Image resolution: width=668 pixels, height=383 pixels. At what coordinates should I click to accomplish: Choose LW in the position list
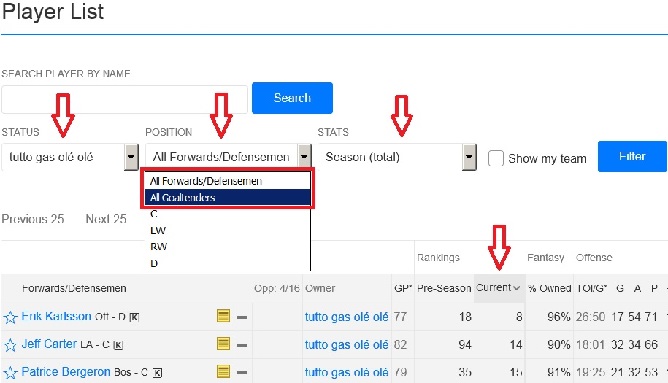click(158, 230)
